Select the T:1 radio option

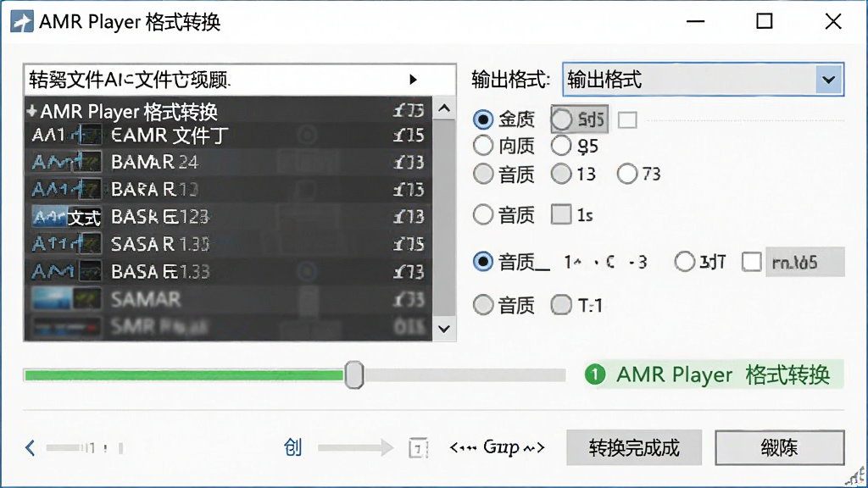pyautogui.click(x=561, y=305)
